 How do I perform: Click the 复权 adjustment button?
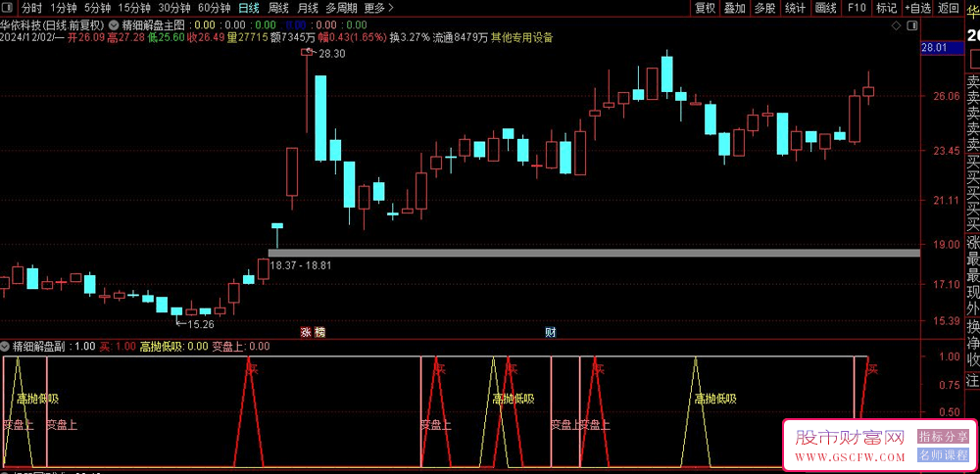(x=705, y=8)
